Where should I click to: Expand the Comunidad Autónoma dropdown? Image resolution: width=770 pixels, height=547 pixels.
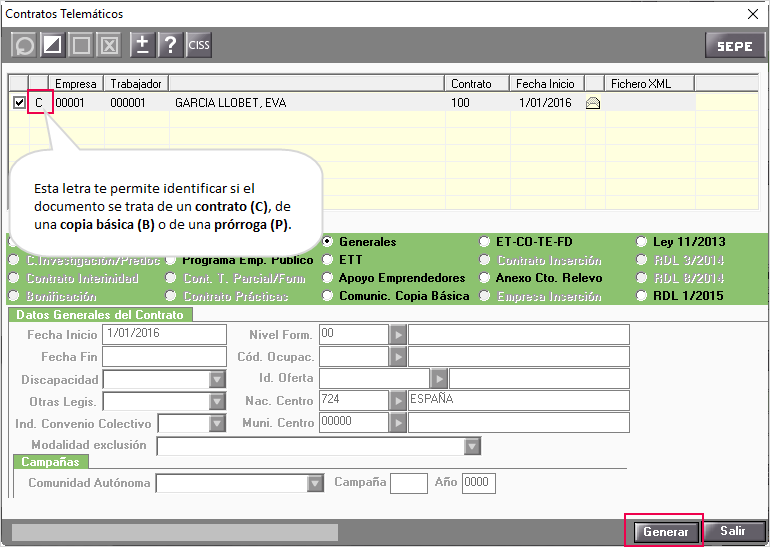click(x=315, y=483)
